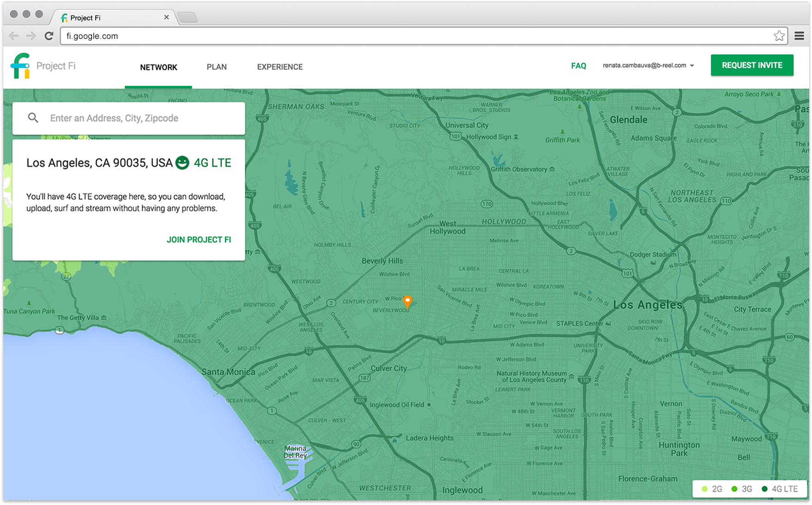Open the FAQ link
812x505 pixels.
coord(578,66)
